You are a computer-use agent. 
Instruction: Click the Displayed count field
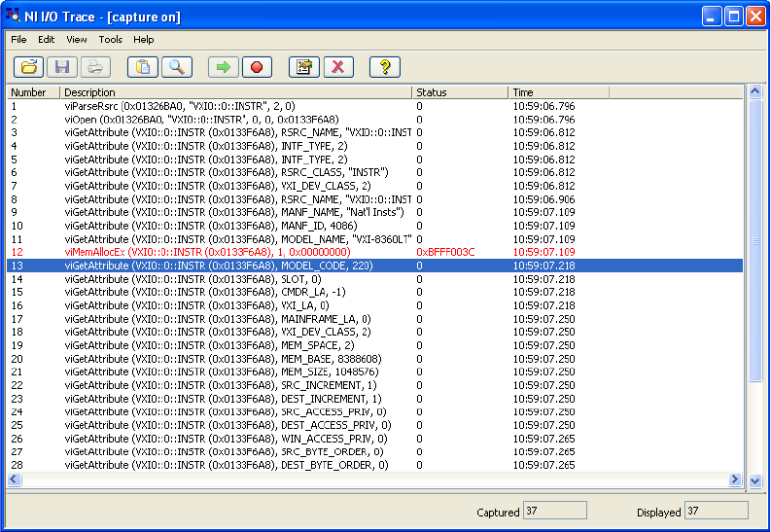coord(717,511)
